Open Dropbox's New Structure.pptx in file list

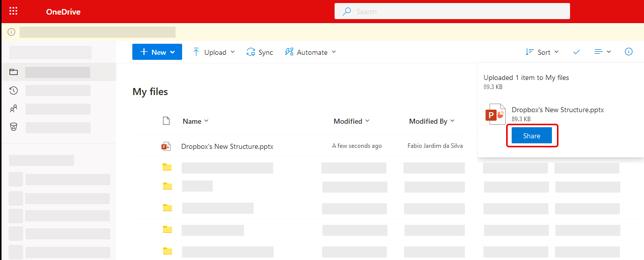227,146
